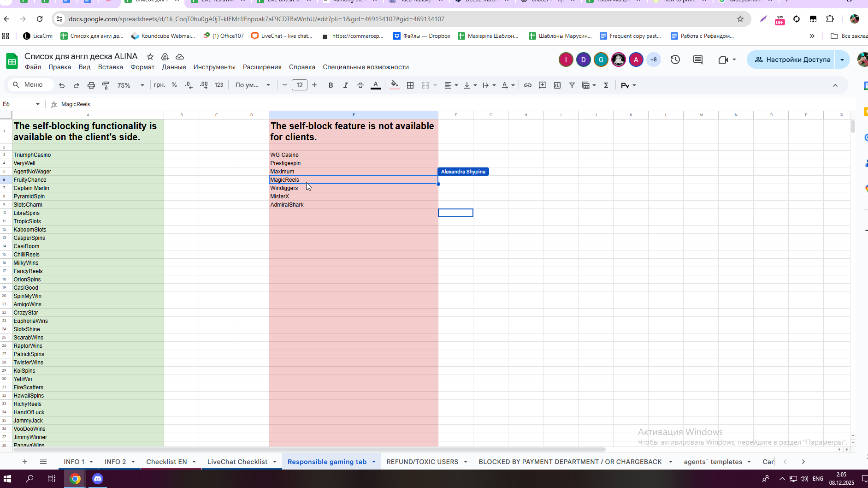Add a comment icon in toolbar
868x488 pixels.
[x=543, y=85]
